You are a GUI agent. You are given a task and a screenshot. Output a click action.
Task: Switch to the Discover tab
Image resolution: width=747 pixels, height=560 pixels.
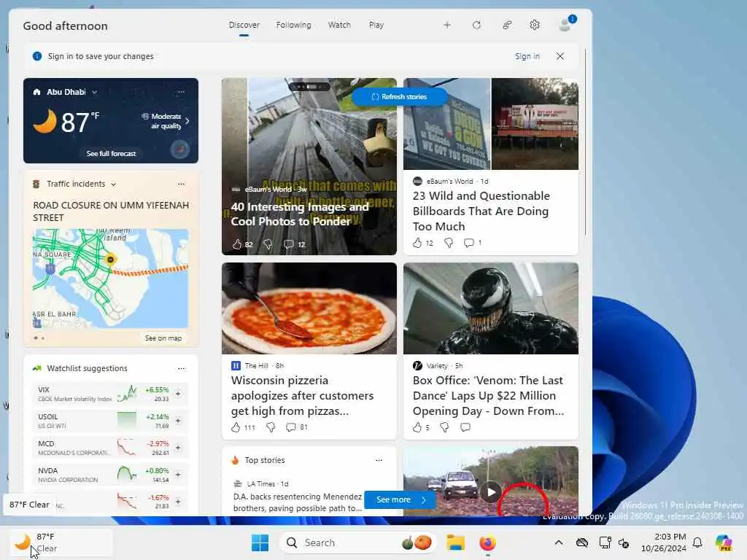pos(244,25)
